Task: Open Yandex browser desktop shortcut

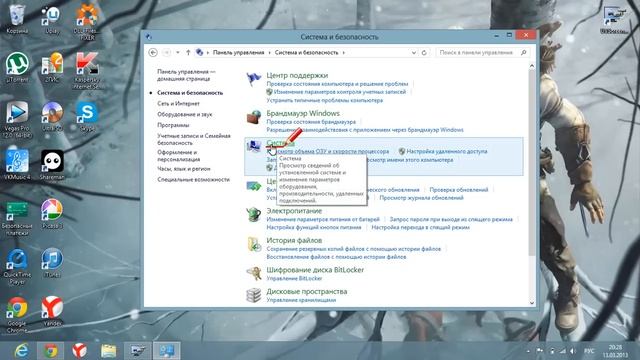Action: (52, 311)
